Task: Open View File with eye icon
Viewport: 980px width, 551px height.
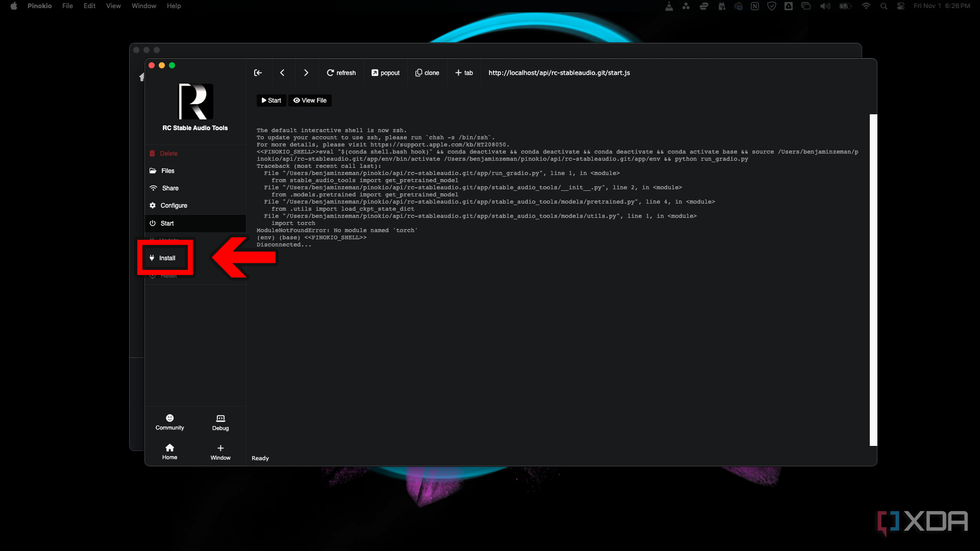Action: 310,101
